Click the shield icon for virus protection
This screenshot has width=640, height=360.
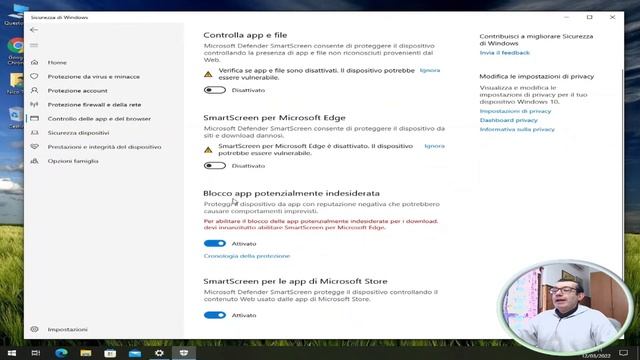(34, 76)
